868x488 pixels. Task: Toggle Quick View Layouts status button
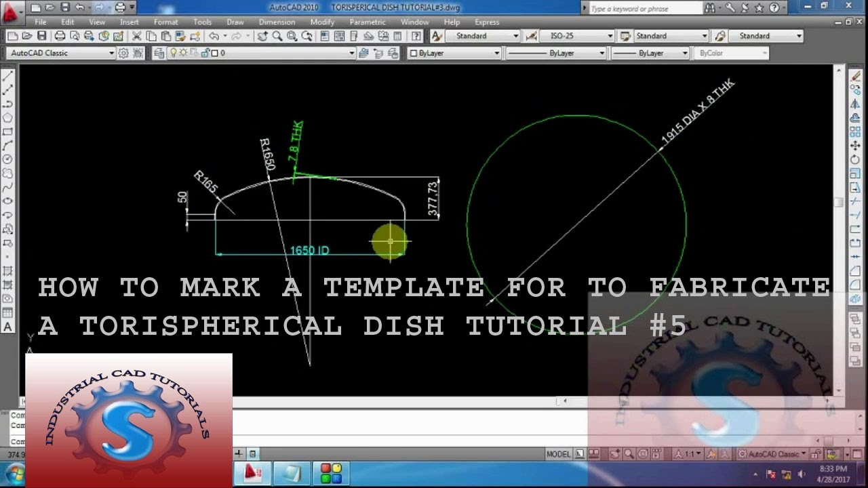(580, 454)
